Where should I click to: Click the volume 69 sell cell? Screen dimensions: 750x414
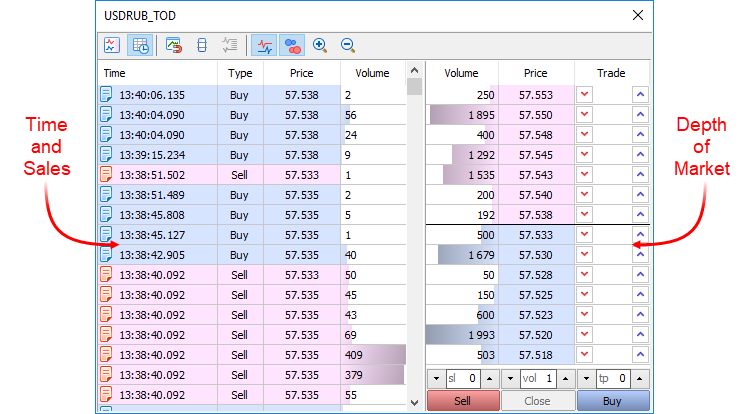[373, 335]
